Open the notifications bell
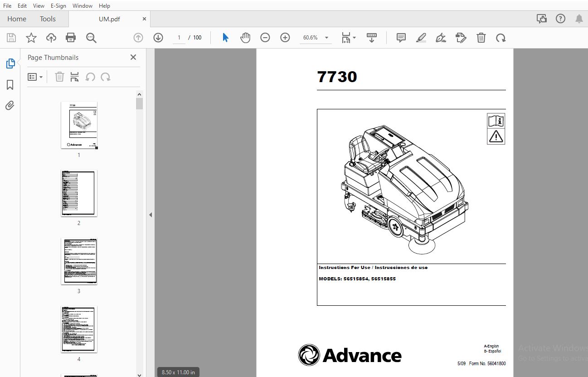588x377 pixels. (579, 19)
